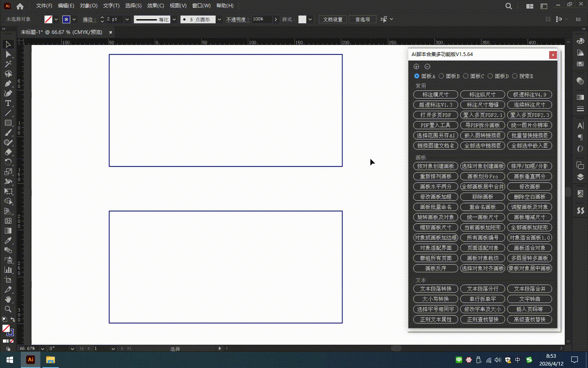The width and height of the screenshot is (588, 368).
Task: Click the fill color swatch in control bar
Action: (x=48, y=19)
